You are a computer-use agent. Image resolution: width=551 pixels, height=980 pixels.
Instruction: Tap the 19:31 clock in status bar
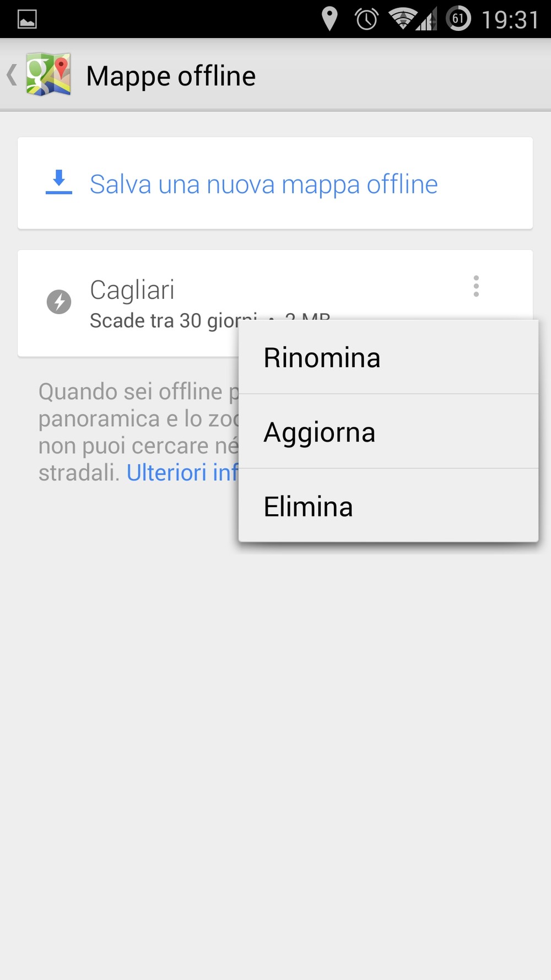click(510, 20)
